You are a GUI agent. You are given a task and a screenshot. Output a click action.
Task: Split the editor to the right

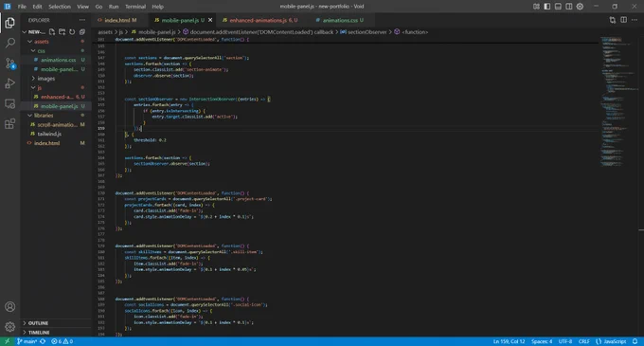click(x=623, y=20)
